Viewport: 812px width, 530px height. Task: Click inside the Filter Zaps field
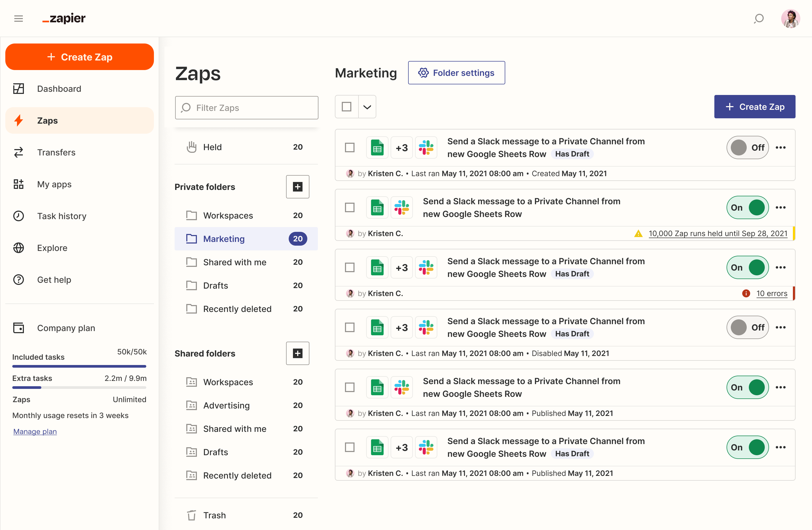click(x=246, y=108)
